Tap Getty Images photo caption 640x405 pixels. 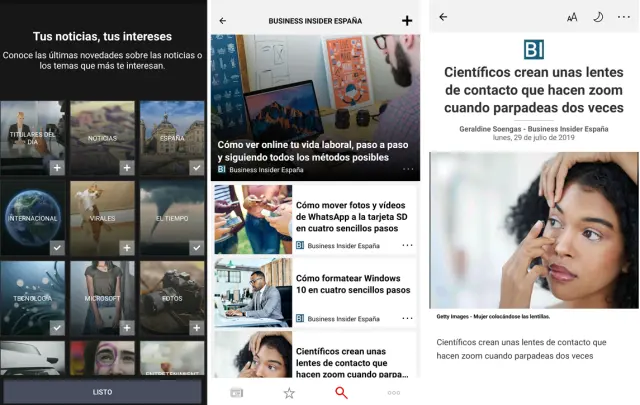click(x=493, y=316)
